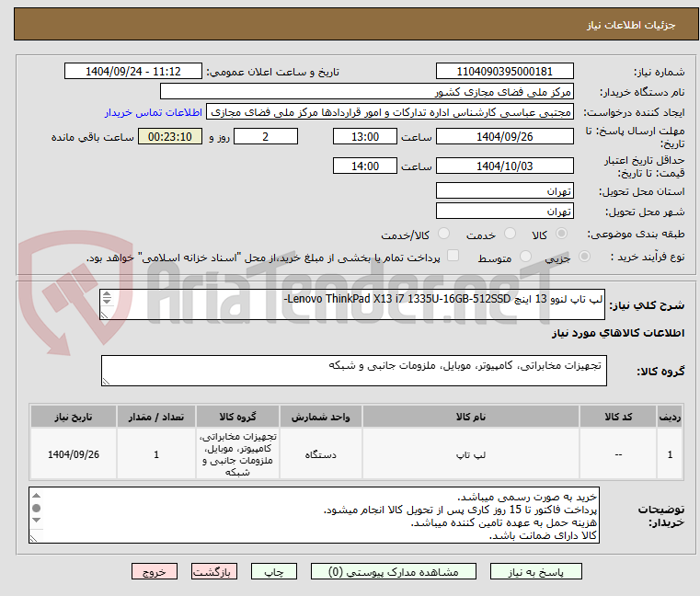The image size is (700, 596).
Task: Click the ایجاد کننده درخواست field
Action: coord(390,112)
